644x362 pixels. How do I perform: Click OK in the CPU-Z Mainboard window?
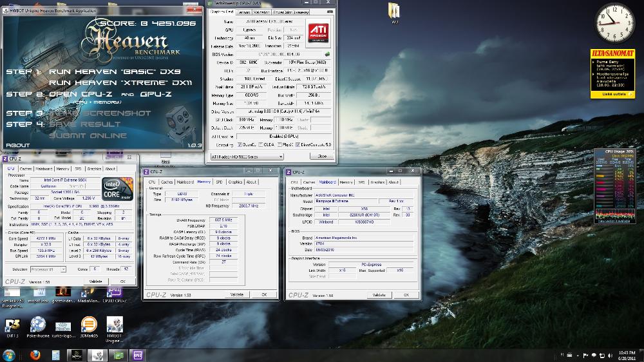pos(406,295)
